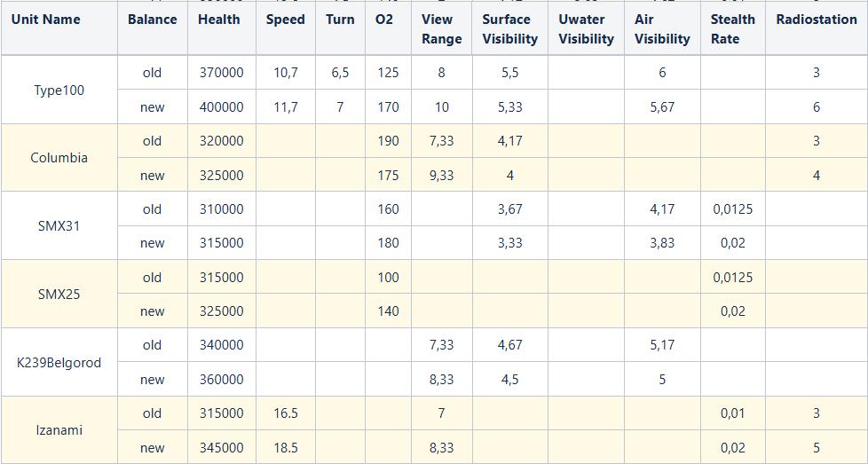Select the Type100 unit name cell
The width and height of the screenshot is (868, 464).
(59, 90)
